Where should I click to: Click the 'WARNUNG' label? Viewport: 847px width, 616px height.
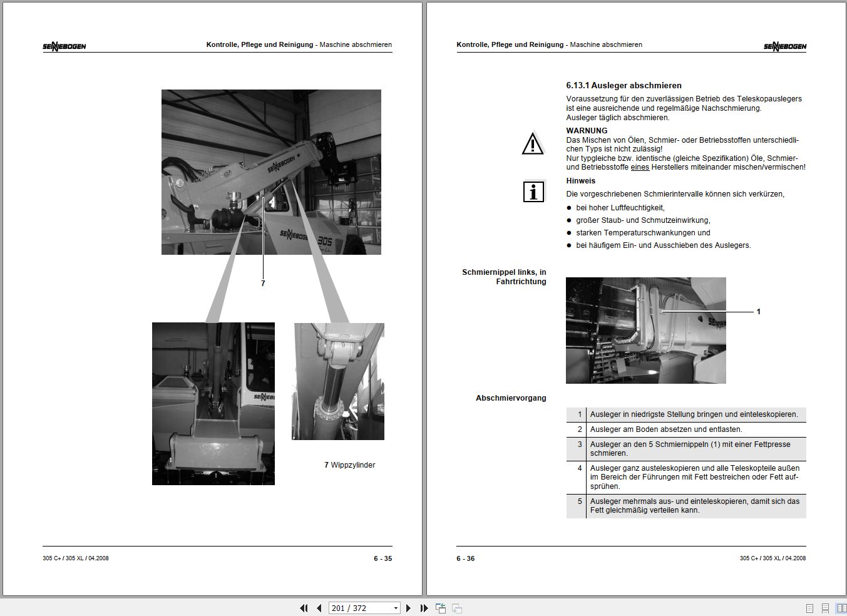pos(587,131)
